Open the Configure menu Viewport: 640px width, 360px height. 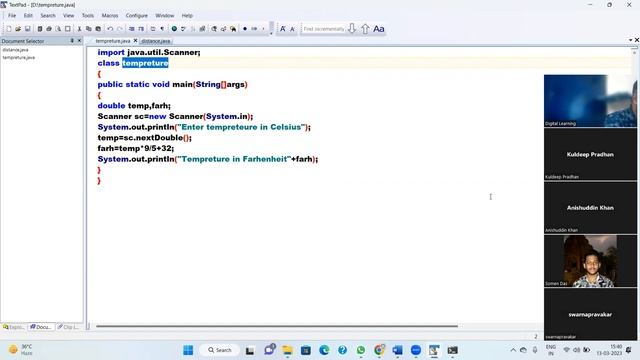137,16
